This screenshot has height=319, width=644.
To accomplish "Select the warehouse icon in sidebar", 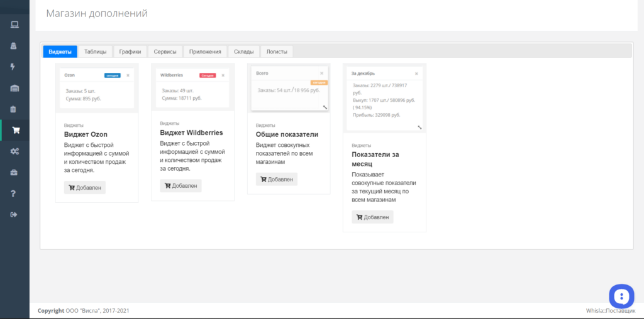I will 14,88.
